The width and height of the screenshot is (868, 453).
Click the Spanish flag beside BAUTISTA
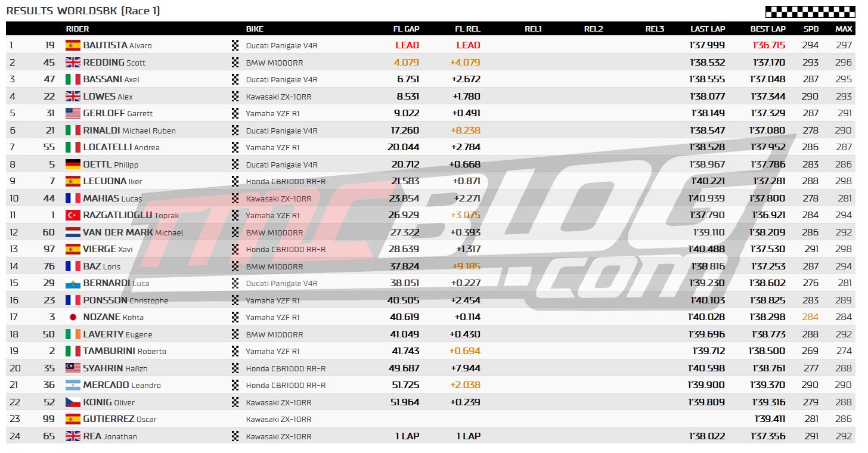[73, 45]
